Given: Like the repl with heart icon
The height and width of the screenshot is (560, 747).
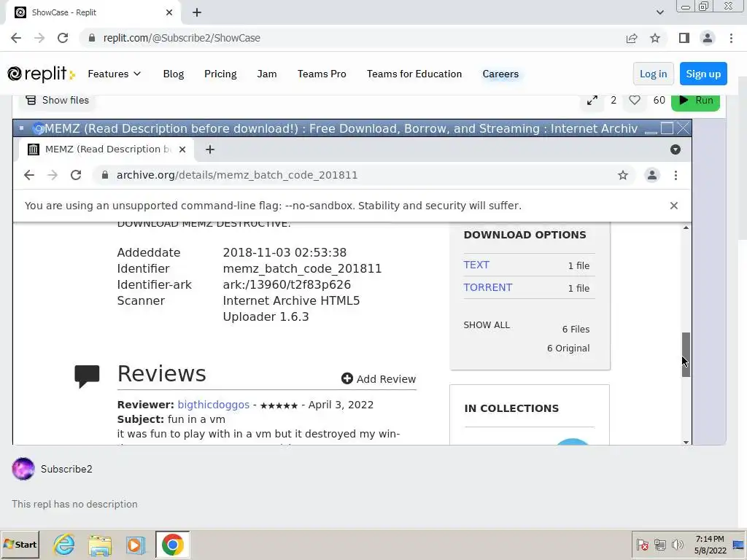Looking at the screenshot, I should tap(634, 100).
